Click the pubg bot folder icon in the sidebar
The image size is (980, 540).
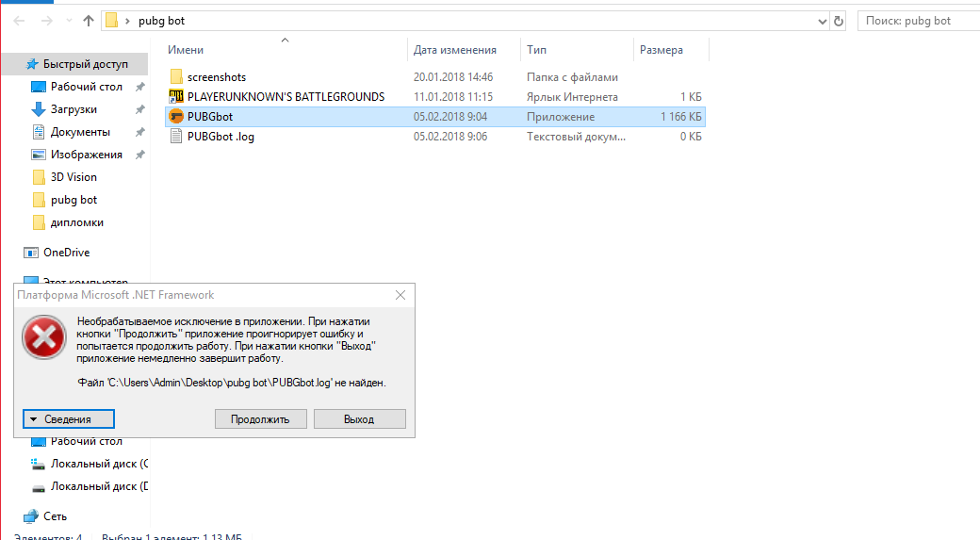click(x=39, y=200)
